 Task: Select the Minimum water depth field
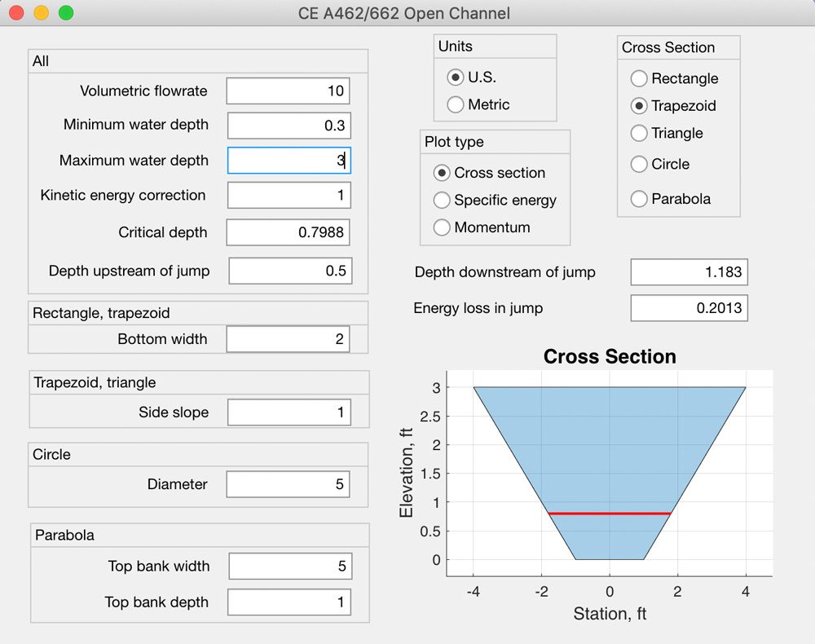[288, 126]
